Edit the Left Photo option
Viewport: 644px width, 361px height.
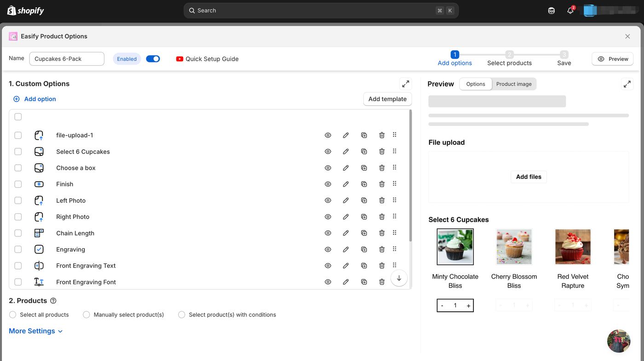click(346, 201)
